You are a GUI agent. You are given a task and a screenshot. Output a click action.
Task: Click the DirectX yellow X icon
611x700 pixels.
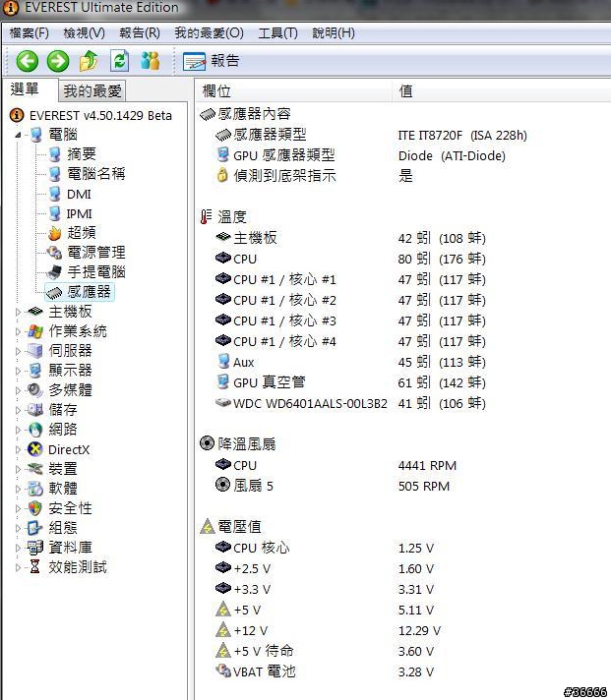[x=34, y=449]
